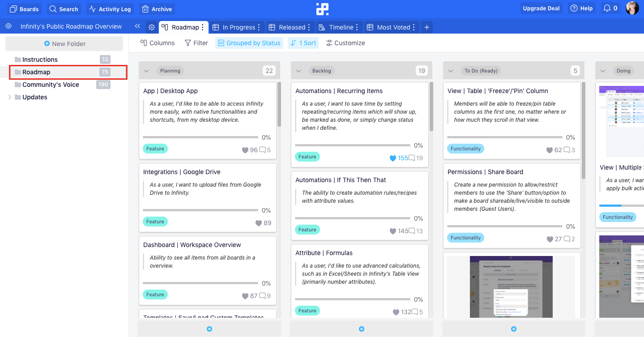
Task: Click the New Folder button
Action: point(64,44)
